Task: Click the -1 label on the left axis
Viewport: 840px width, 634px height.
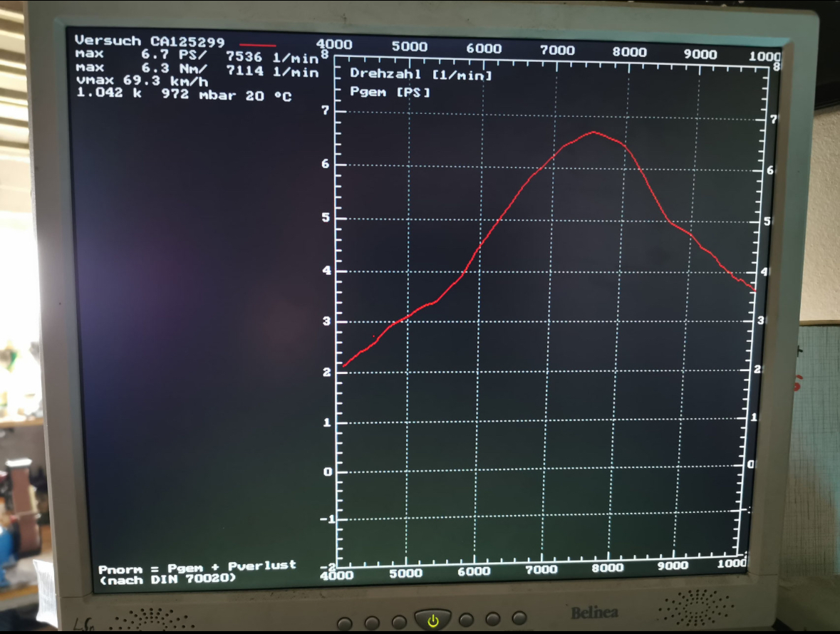Action: click(x=328, y=519)
